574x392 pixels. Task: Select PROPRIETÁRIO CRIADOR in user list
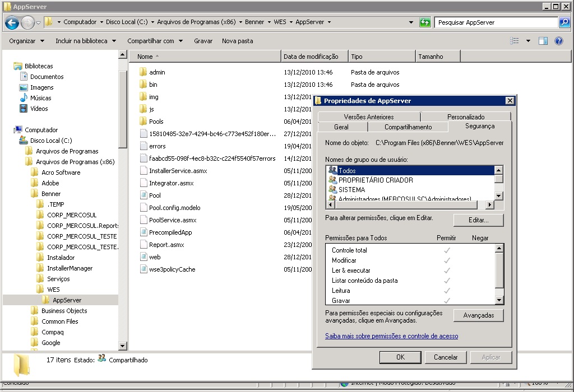tap(376, 180)
